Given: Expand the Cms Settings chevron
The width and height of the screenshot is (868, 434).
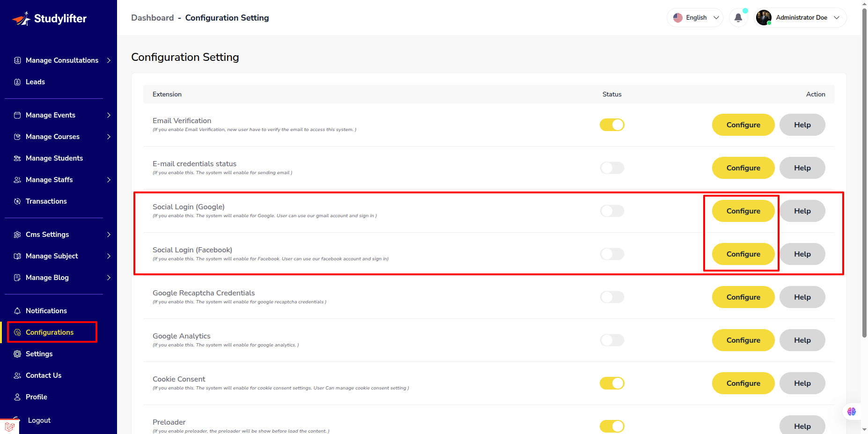Looking at the screenshot, I should [109, 235].
